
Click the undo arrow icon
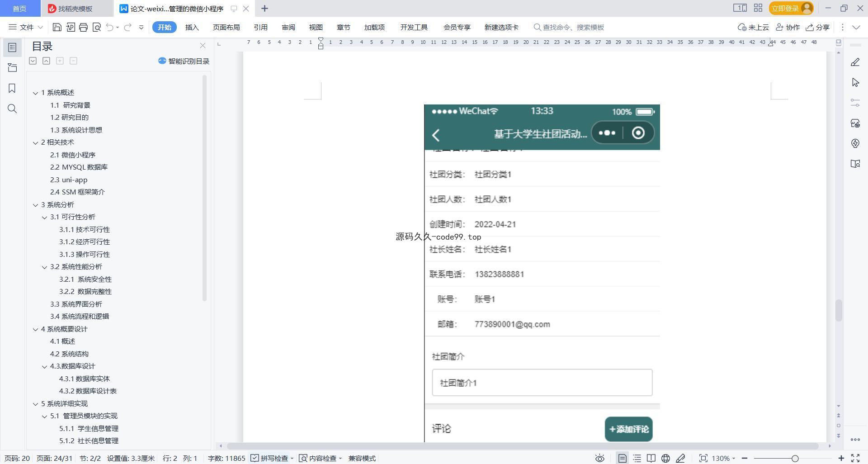[109, 27]
